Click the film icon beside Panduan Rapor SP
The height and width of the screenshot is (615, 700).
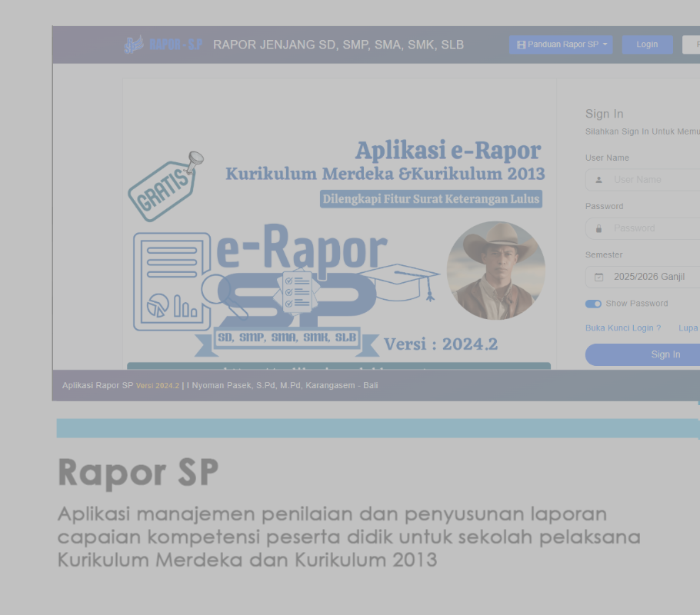tap(521, 45)
